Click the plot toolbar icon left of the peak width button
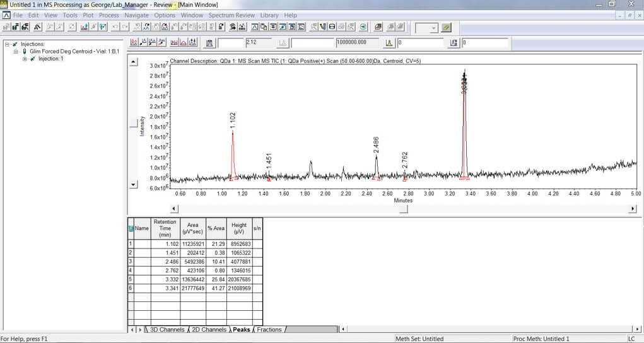This screenshot has width=644, height=343. 192,42
